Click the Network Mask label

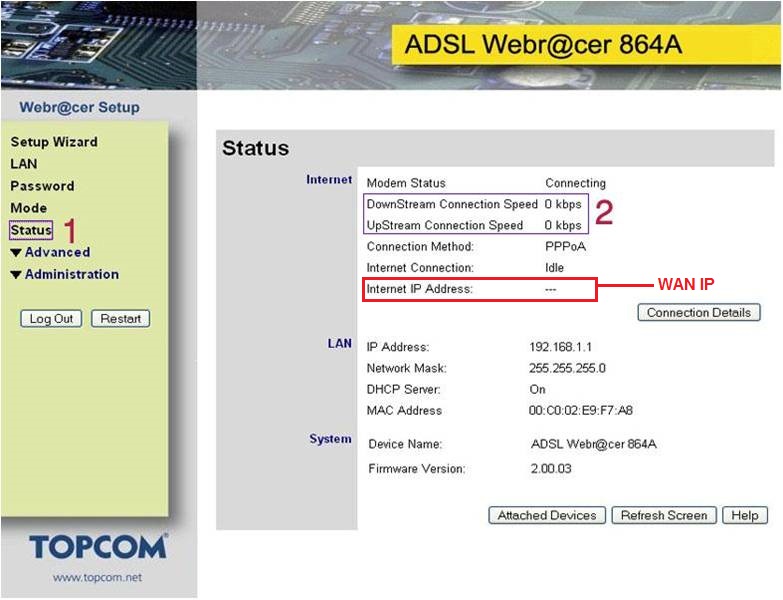pyautogui.click(x=406, y=368)
